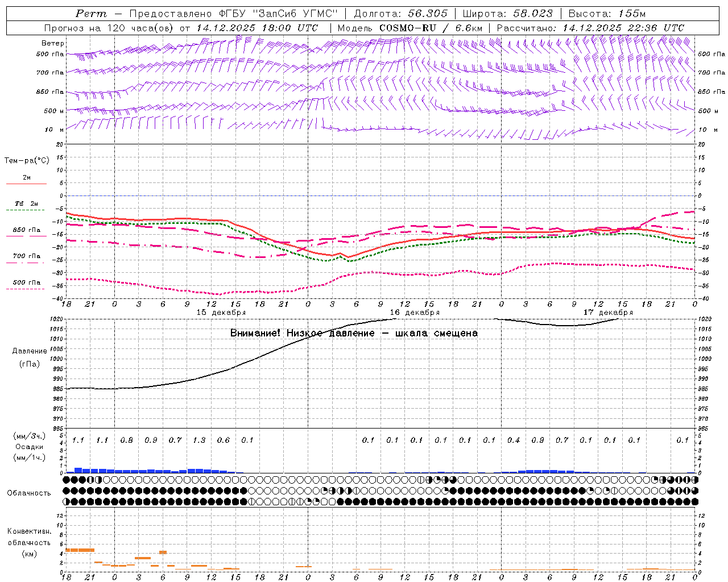Click the left '500 м' wind level label
728x582 pixels.
[x=55, y=111]
